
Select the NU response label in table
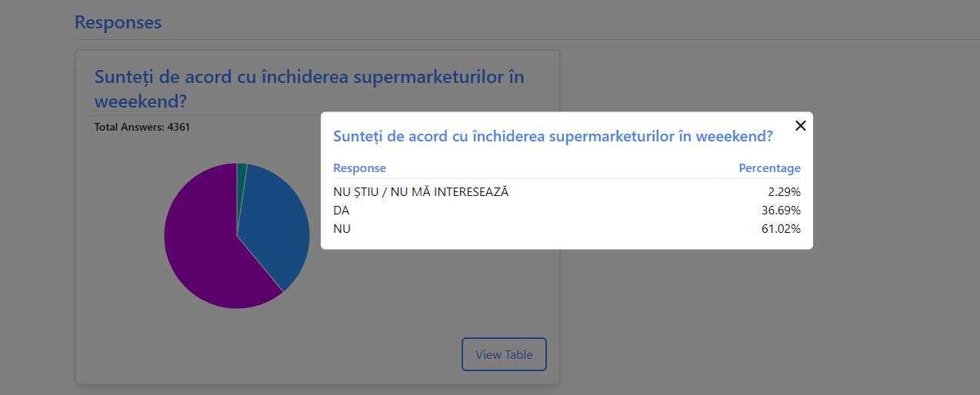point(342,229)
